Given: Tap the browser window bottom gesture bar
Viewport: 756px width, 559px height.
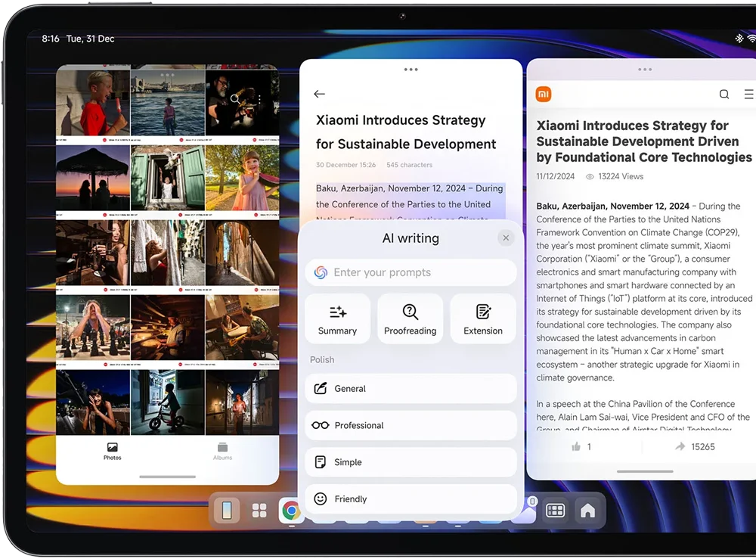Looking at the screenshot, I should (645, 471).
